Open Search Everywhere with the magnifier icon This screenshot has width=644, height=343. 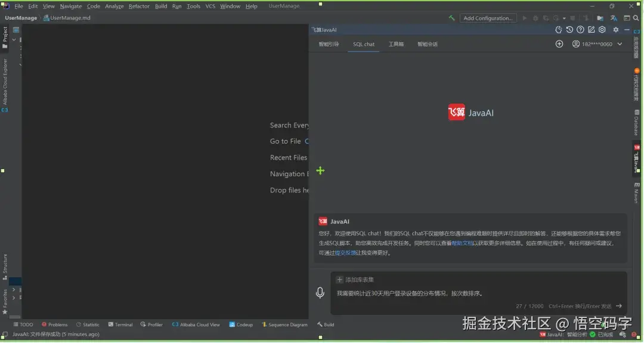pyautogui.click(x=636, y=18)
